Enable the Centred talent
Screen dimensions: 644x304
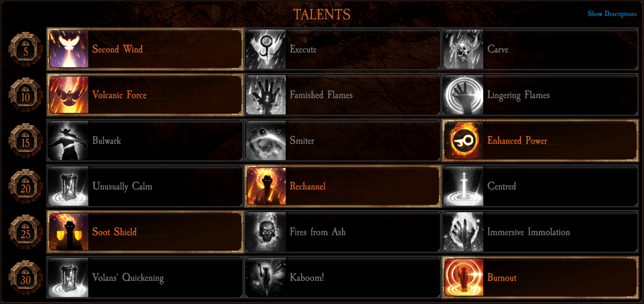pos(540,186)
